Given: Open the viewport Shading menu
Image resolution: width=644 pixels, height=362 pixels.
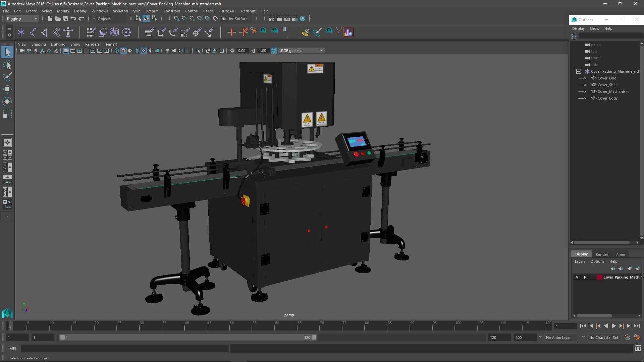Looking at the screenshot, I should click(x=39, y=44).
